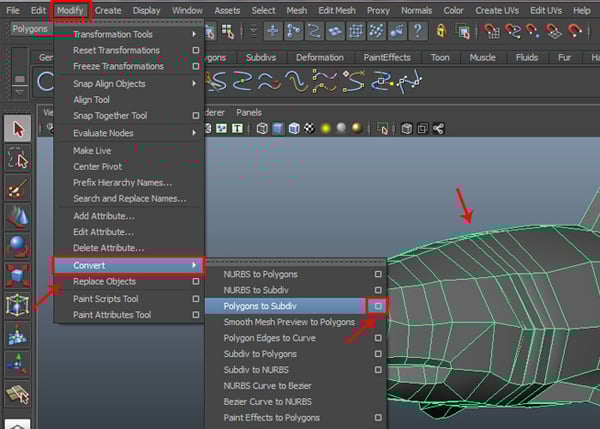This screenshot has height=429, width=600.
Task: Open option box for Freeze Transformations
Action: point(196,66)
